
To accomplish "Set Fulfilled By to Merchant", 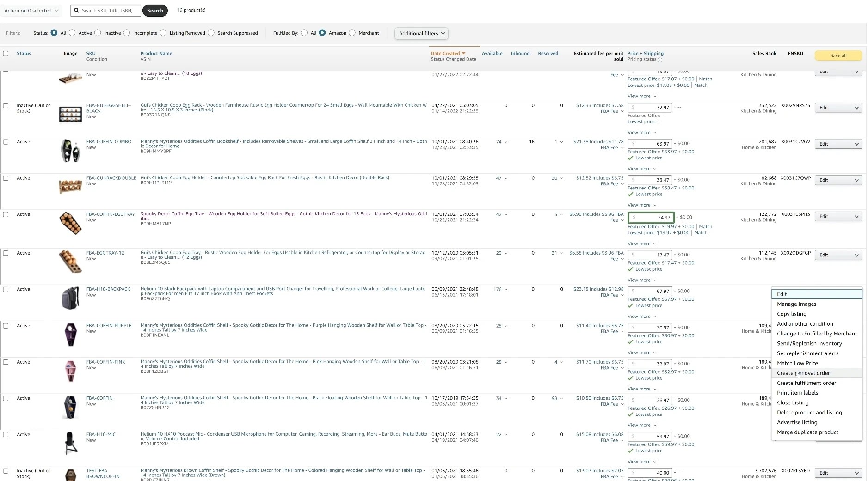I will tap(352, 33).
